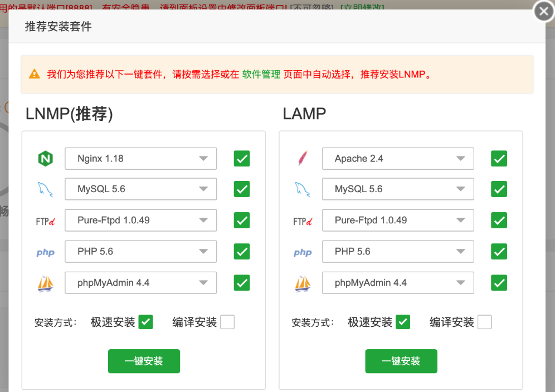Click the Apache feather icon in LAMP
Image resolution: width=555 pixels, height=392 pixels.
[x=302, y=159]
